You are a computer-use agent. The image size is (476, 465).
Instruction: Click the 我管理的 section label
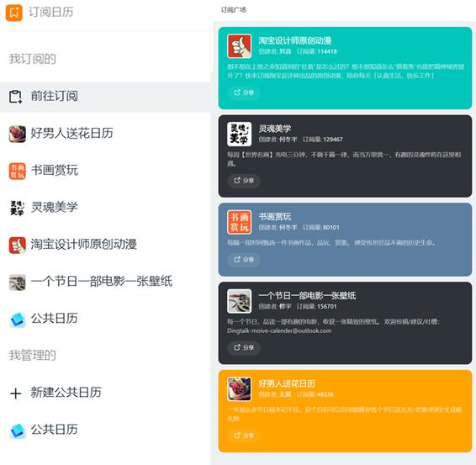pyautogui.click(x=32, y=356)
